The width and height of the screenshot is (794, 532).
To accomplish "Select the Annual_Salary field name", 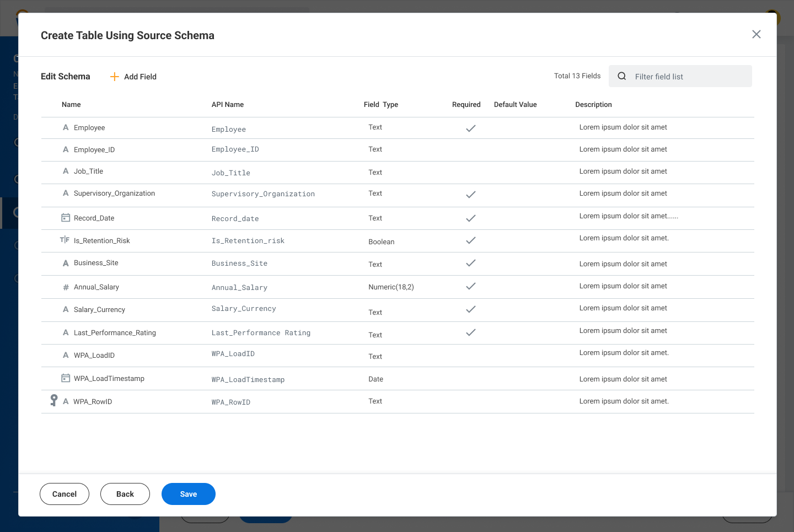I will (96, 287).
